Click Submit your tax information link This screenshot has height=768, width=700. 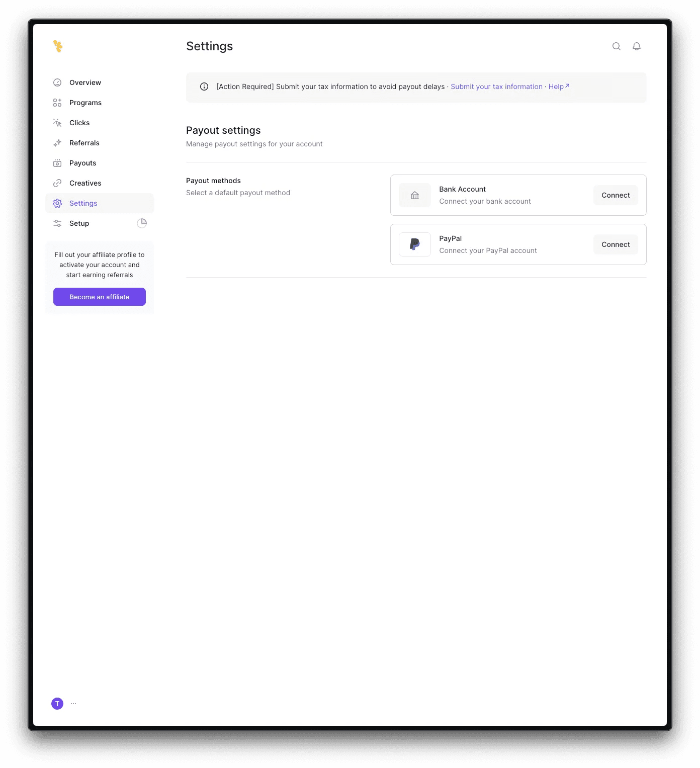point(496,87)
